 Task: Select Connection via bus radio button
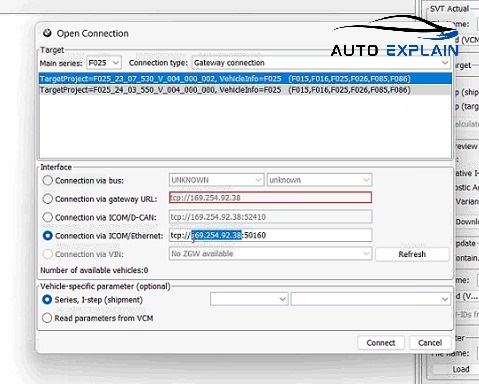[x=48, y=180]
